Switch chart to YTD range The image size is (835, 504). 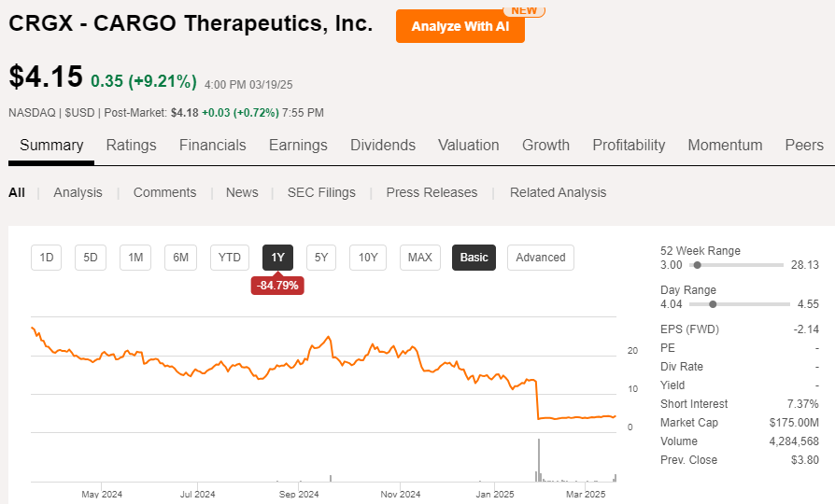(230, 258)
